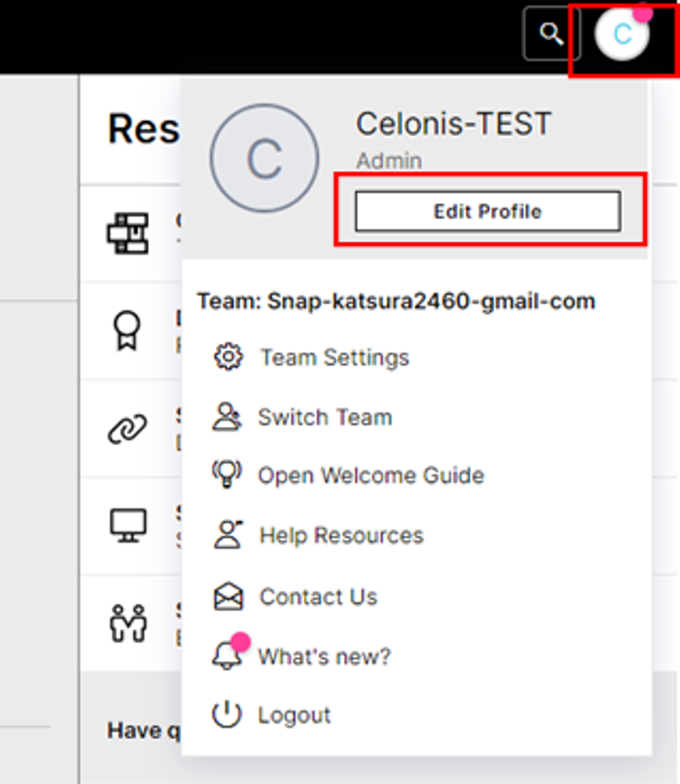Click the Help Resources person icon

click(x=228, y=535)
